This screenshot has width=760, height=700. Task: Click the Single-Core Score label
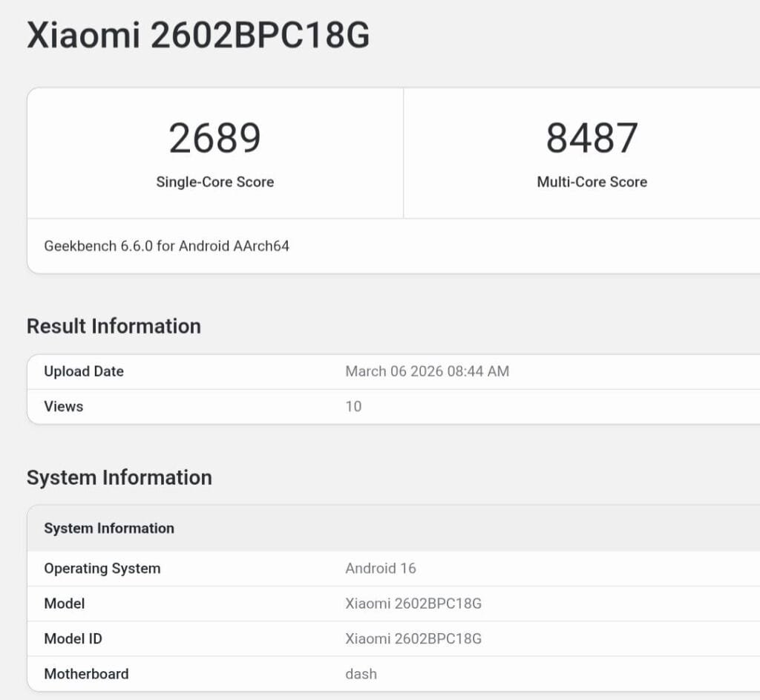click(215, 182)
